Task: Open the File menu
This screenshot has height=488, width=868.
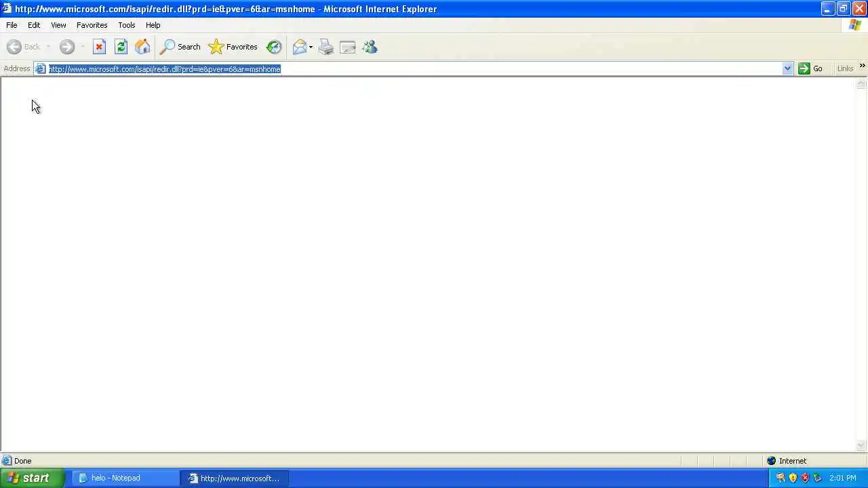Action: click(12, 25)
